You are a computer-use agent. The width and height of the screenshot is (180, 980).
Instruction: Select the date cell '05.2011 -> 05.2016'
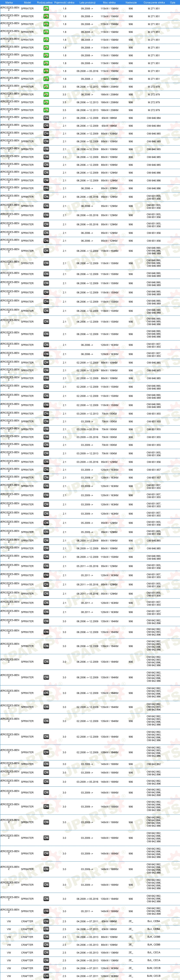[87, 566]
